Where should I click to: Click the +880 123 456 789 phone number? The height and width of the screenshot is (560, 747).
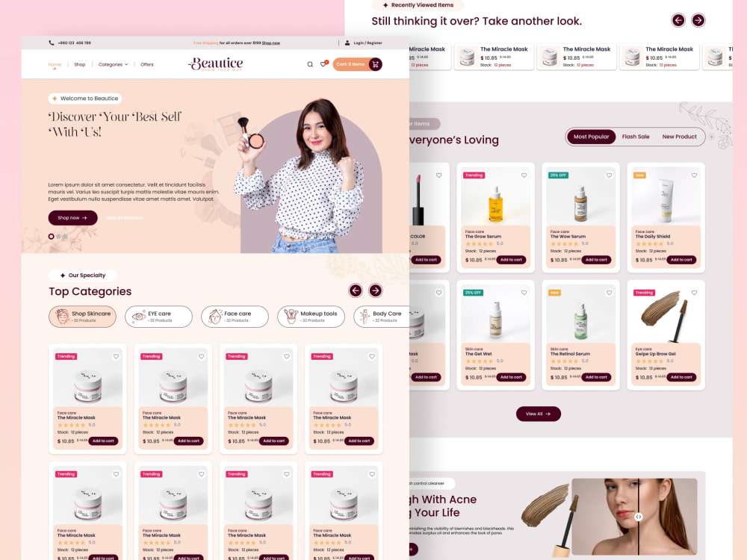click(x=74, y=43)
